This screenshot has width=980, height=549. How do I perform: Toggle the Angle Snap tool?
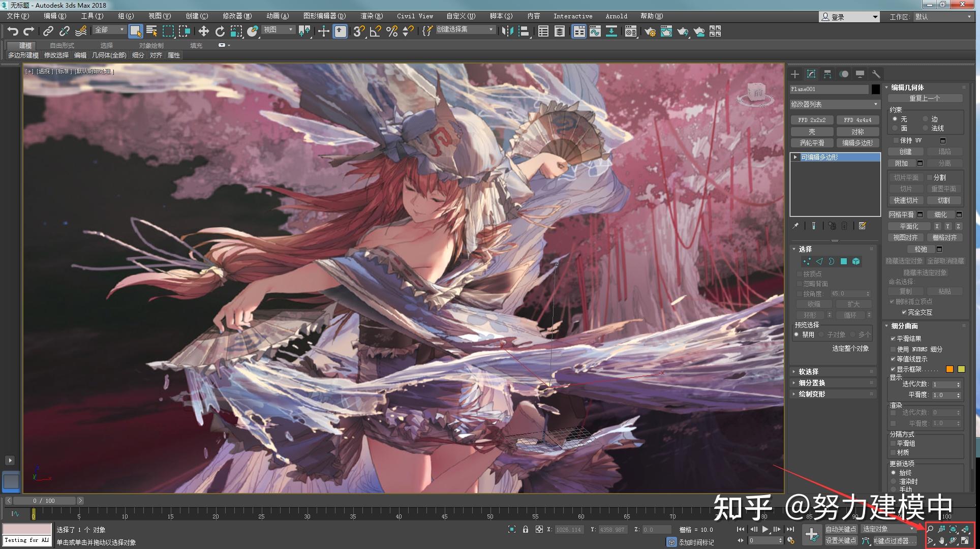coord(375,32)
